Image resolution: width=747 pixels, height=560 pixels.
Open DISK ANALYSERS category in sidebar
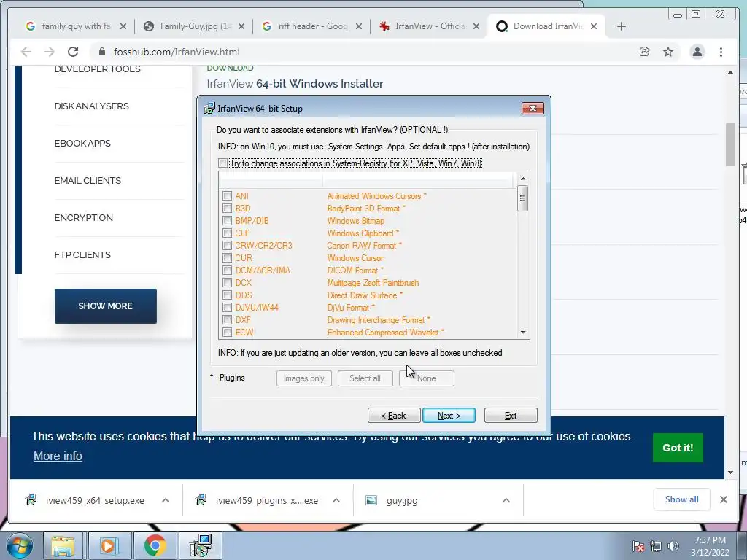[x=91, y=106]
